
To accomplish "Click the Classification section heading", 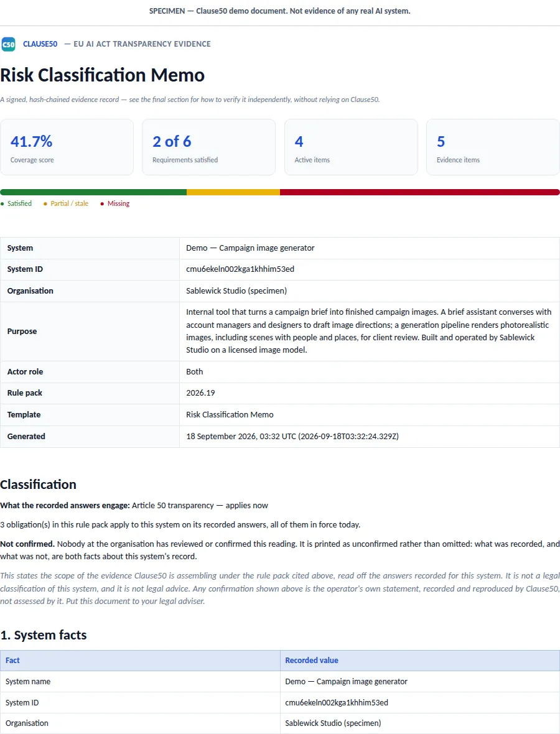I will pos(39,485).
